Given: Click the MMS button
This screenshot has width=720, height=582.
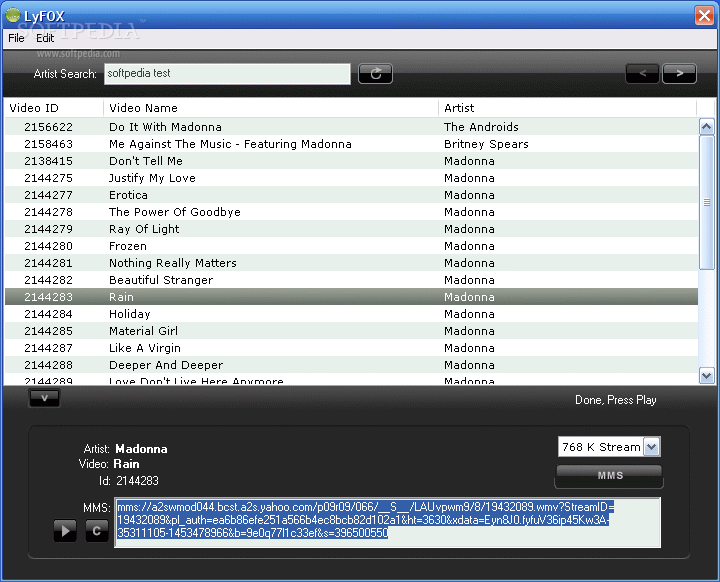Looking at the screenshot, I should [x=609, y=476].
